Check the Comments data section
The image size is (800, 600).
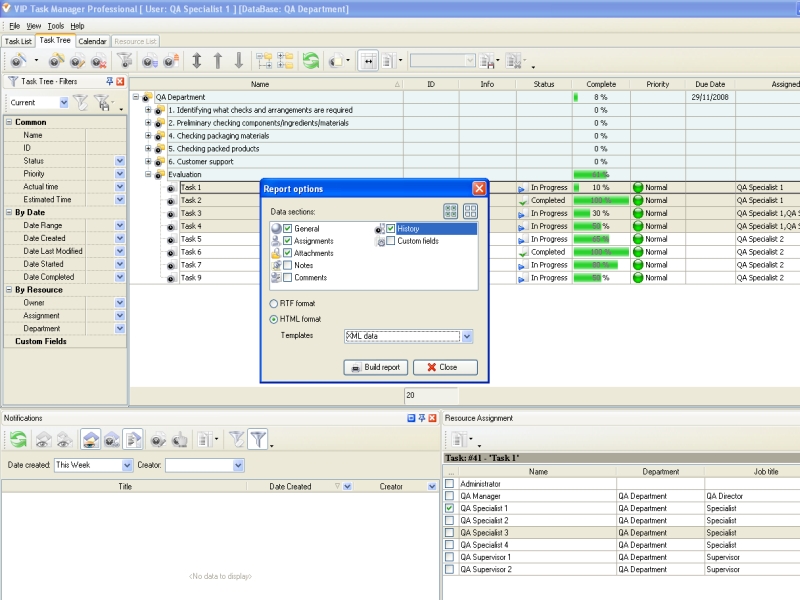tap(288, 278)
